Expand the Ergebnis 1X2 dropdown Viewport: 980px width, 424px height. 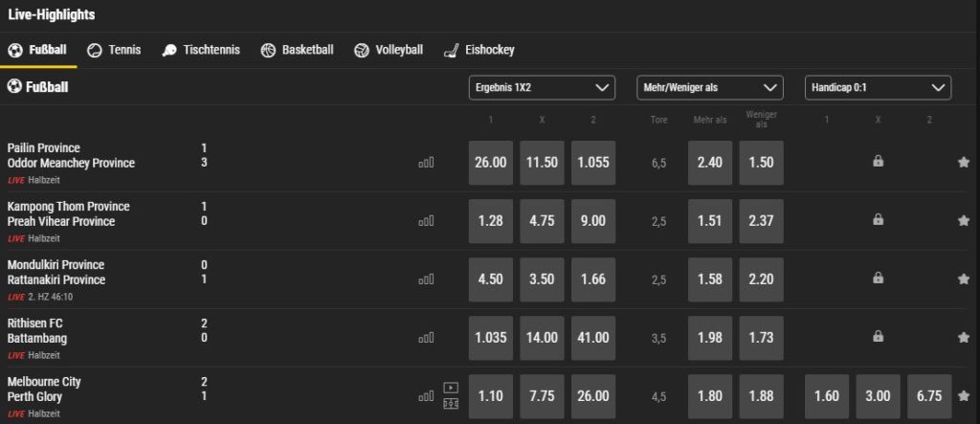pos(542,88)
